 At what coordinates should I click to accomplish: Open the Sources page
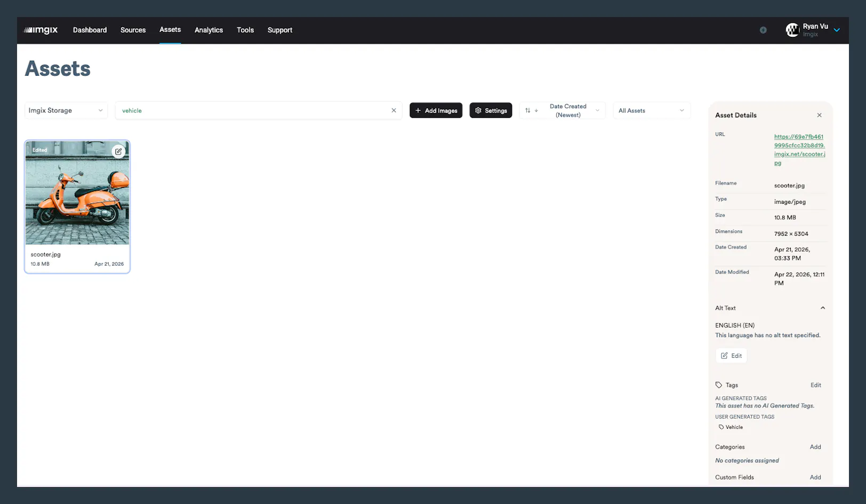point(133,30)
